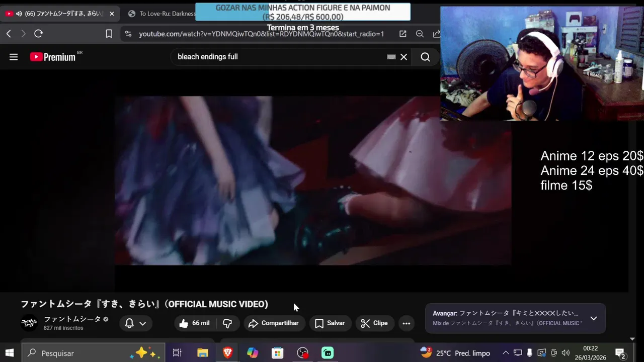644x362 pixels.
Task: Switch to To Love-Ru: Darkness tab
Action: 161,14
